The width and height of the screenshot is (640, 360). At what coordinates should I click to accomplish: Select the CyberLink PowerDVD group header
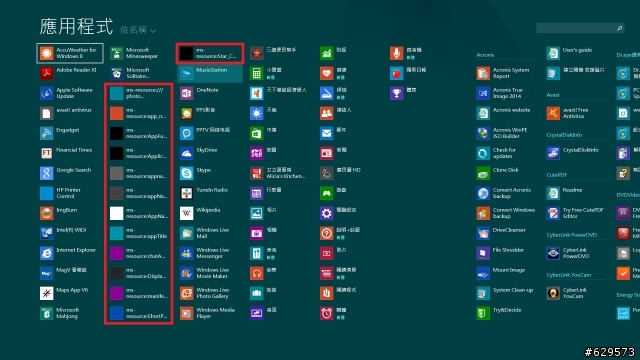click(571, 235)
